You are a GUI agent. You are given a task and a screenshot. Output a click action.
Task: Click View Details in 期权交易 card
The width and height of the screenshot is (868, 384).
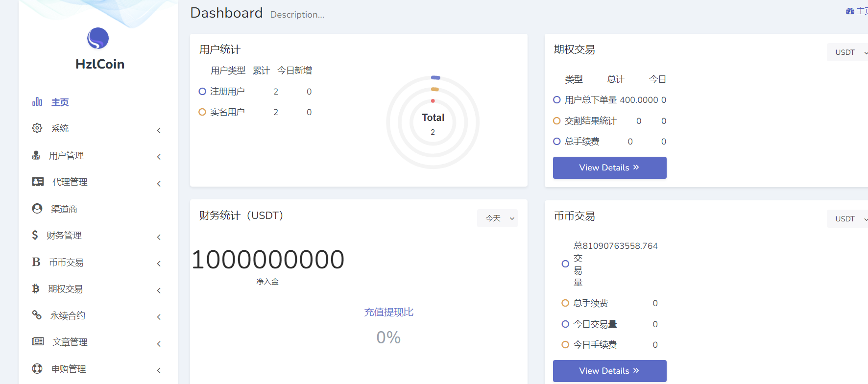pos(609,168)
